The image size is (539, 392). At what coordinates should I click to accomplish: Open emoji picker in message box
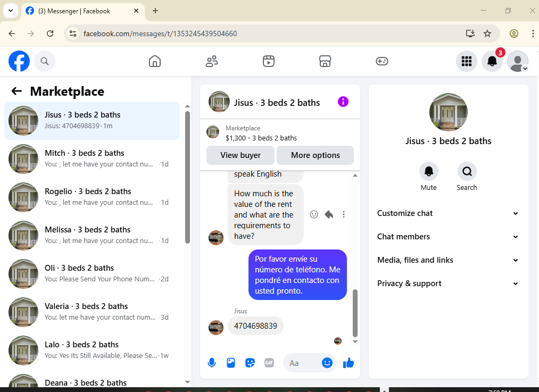click(x=327, y=363)
